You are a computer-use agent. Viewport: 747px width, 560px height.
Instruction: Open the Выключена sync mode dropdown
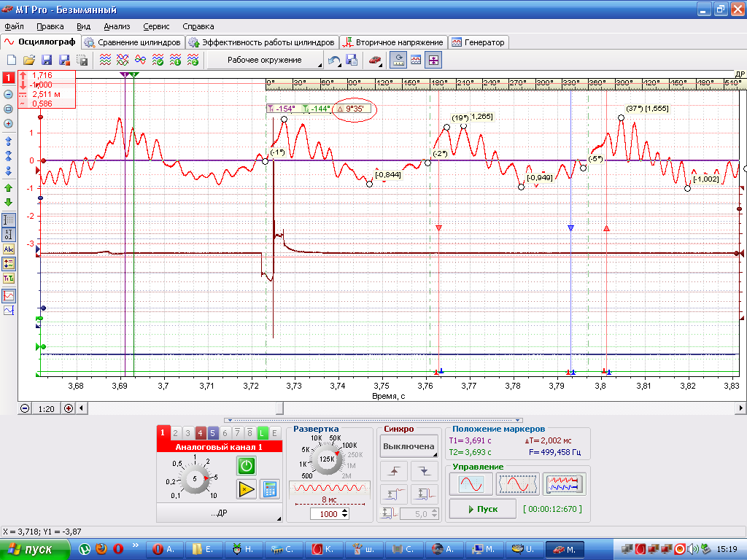pyautogui.click(x=409, y=447)
